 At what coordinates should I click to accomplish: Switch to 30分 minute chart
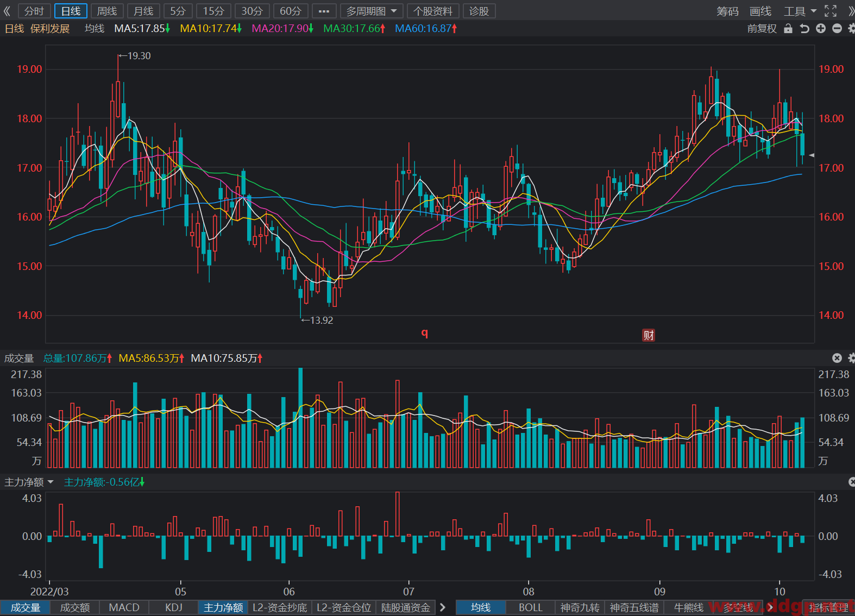(x=252, y=11)
